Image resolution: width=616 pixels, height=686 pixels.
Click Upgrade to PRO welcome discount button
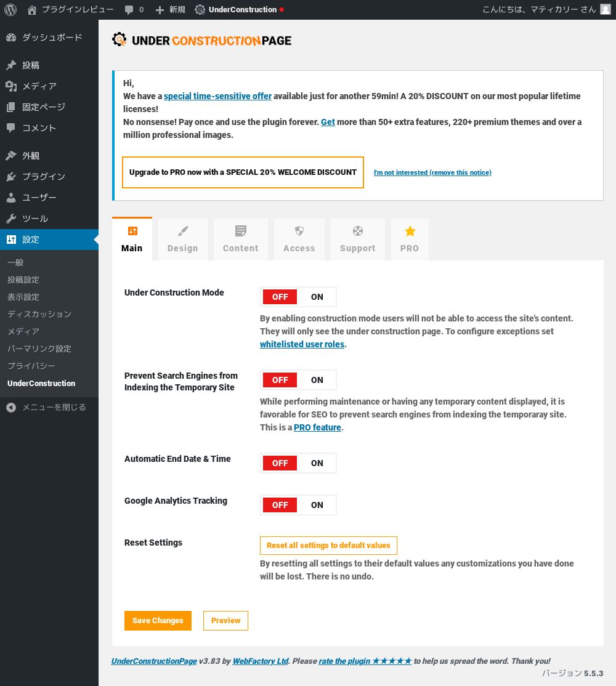[243, 172]
